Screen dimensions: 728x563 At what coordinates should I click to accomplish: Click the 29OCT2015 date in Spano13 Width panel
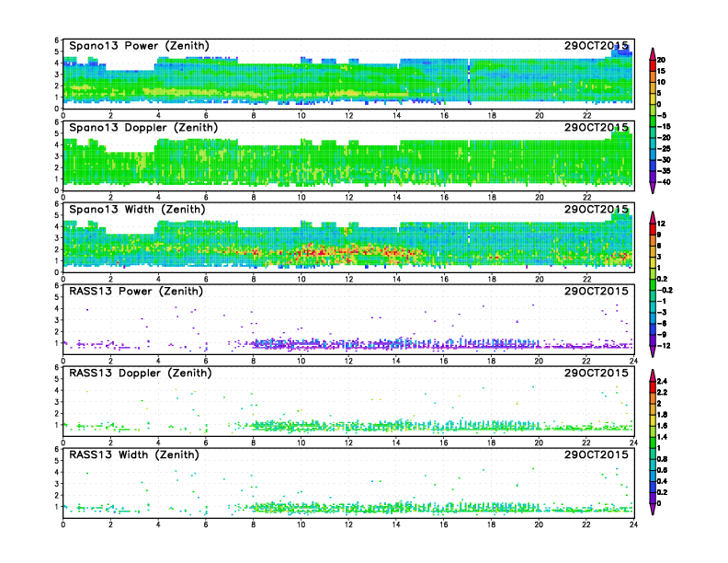point(597,209)
